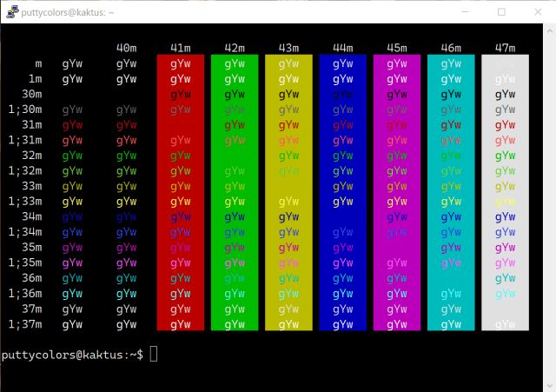Click the 1;31m row label
Screen dimensions: 556x392
click(x=25, y=140)
